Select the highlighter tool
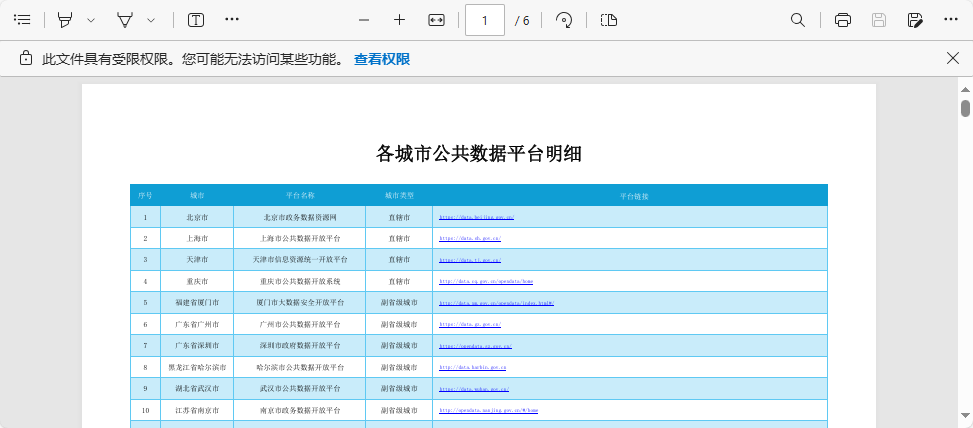Viewport: 973px width, 428px height. 66,20
